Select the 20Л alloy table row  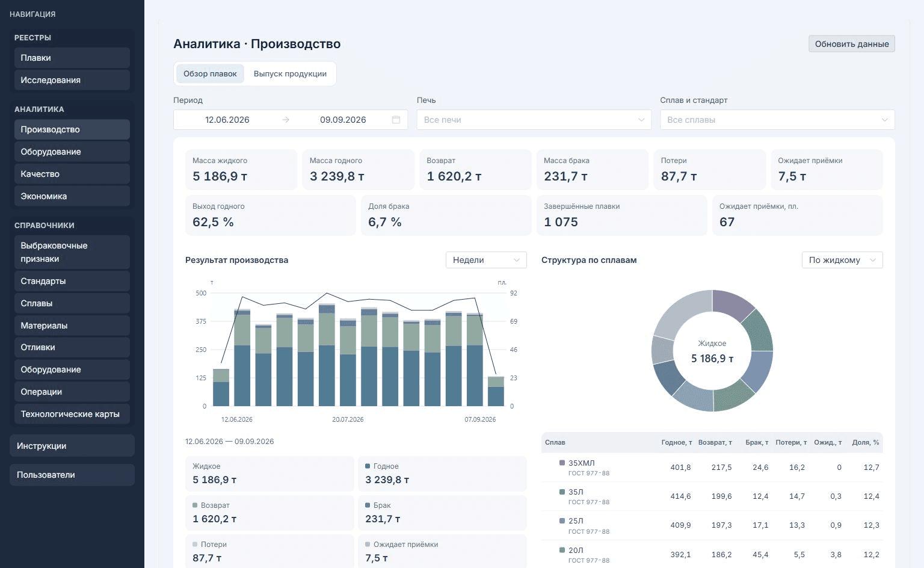(x=712, y=554)
